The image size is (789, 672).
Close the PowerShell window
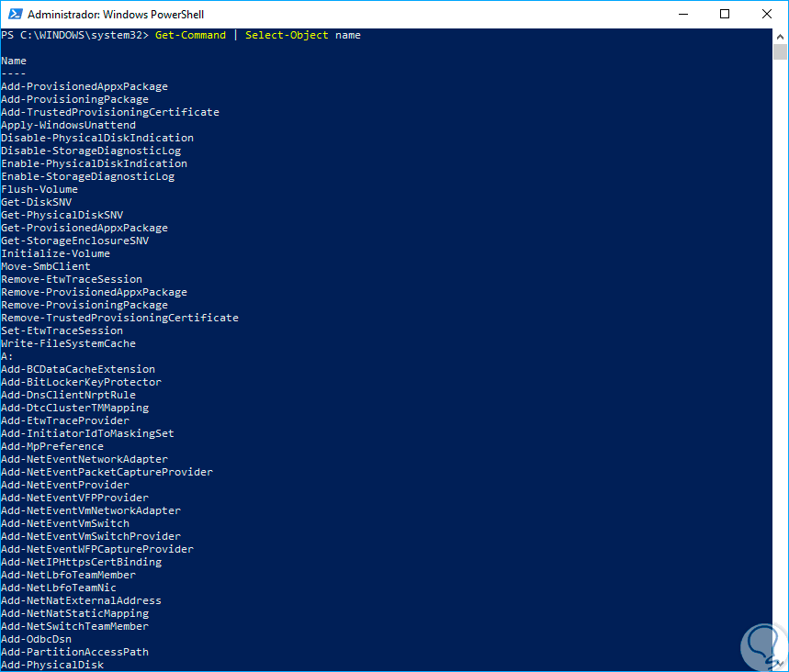pos(766,14)
